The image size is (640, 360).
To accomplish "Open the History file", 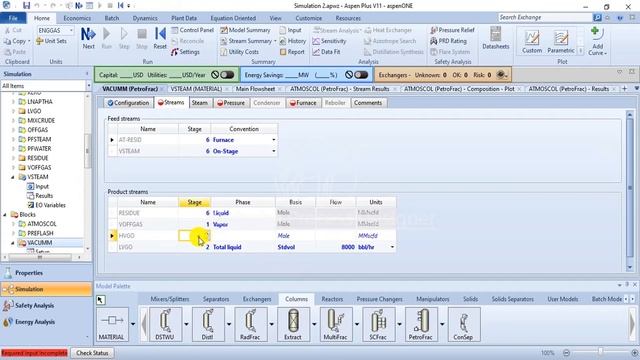I will [x=292, y=41].
